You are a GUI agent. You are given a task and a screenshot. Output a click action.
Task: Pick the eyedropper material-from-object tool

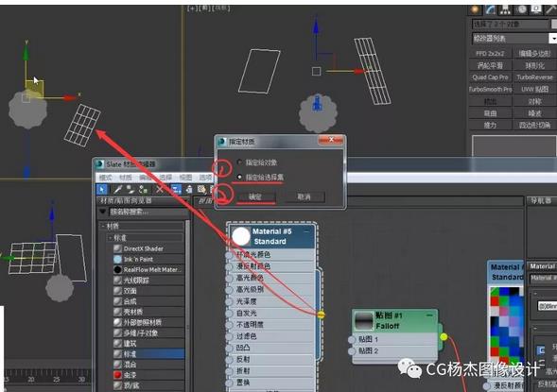117,190
